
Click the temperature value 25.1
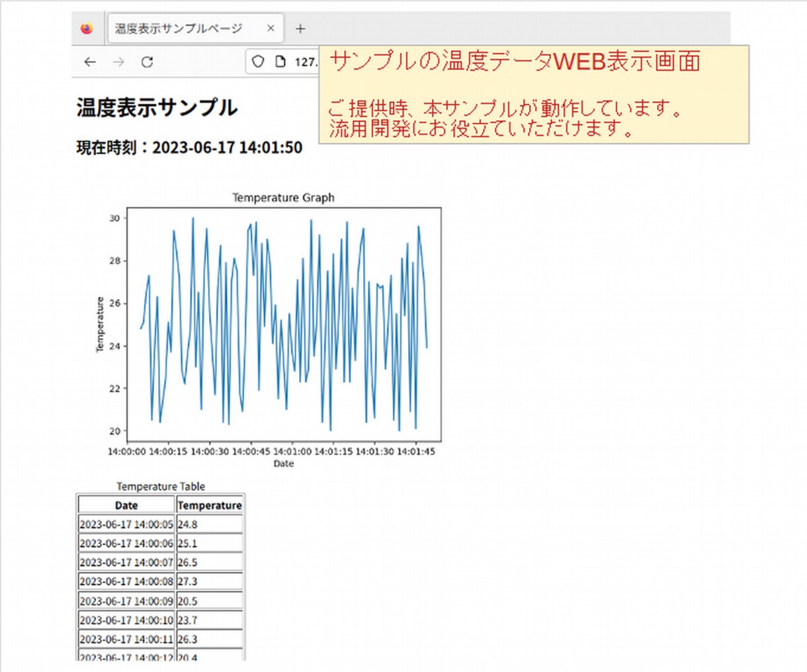tap(210, 544)
